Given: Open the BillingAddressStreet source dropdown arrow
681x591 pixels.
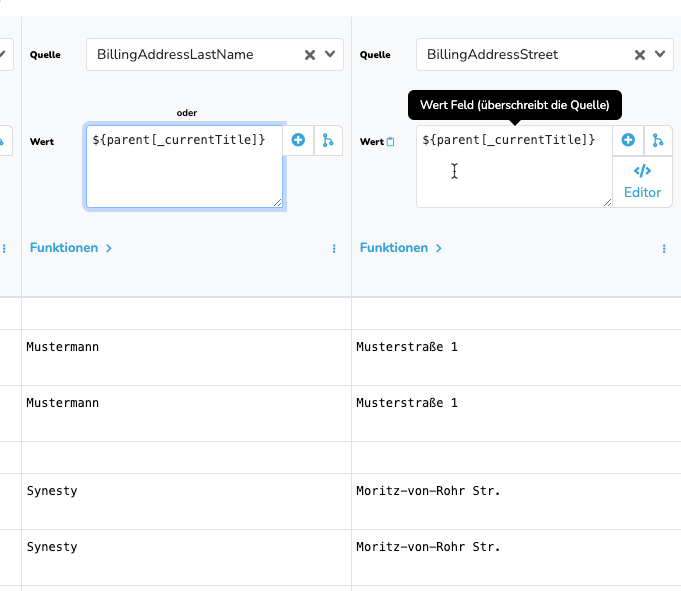Looking at the screenshot, I should (x=660, y=54).
